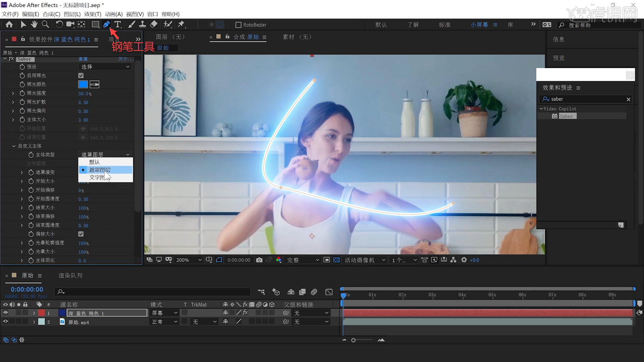Select the Unified Camera tool
The width and height of the screenshot is (644, 362).
(70, 24)
